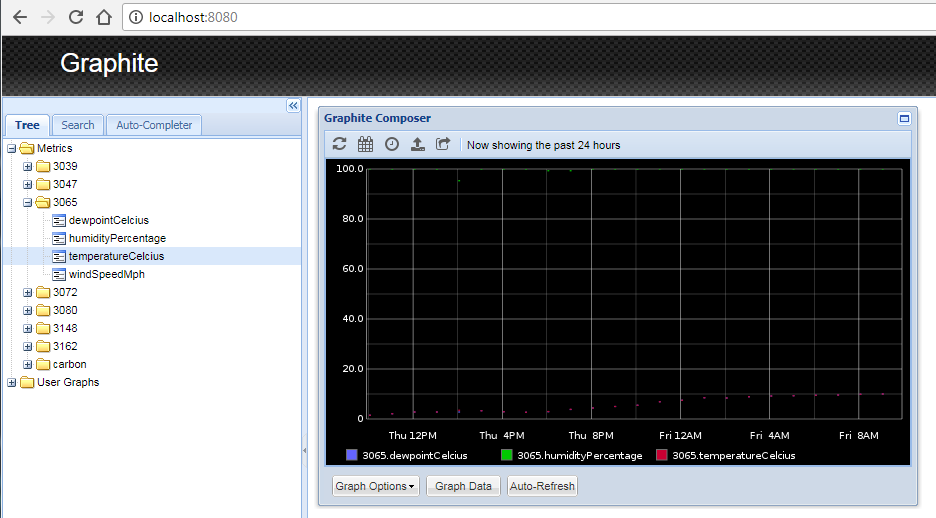Click the Graph Data button
Image resolution: width=936 pixels, height=518 pixels.
point(463,486)
